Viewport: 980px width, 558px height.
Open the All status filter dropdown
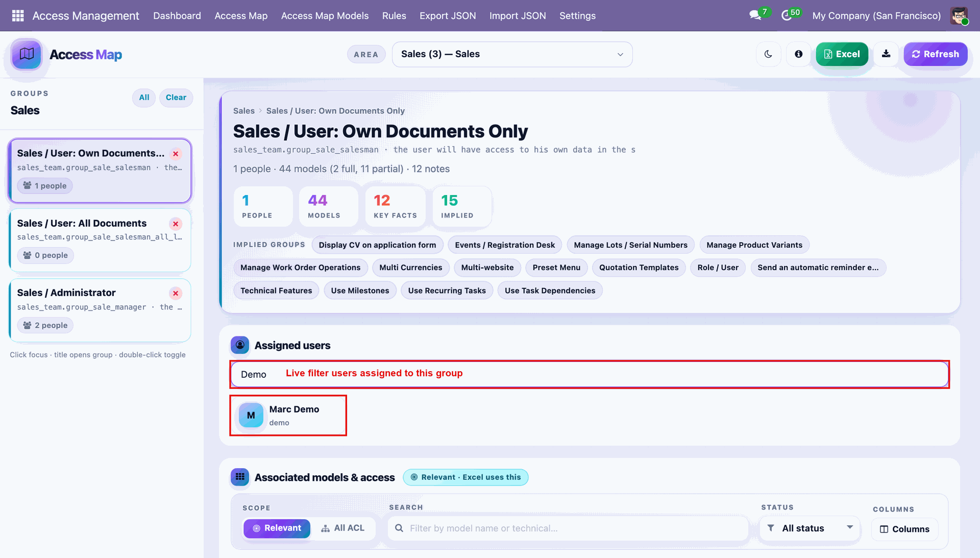pos(810,528)
